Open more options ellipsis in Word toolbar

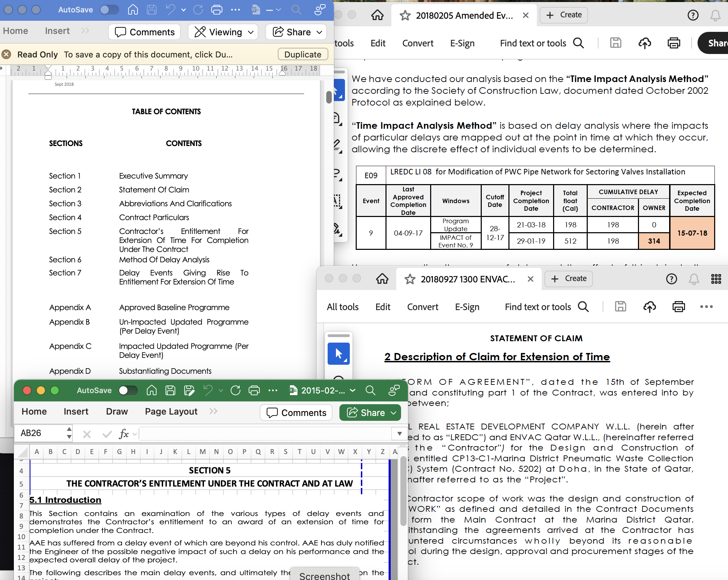[236, 10]
